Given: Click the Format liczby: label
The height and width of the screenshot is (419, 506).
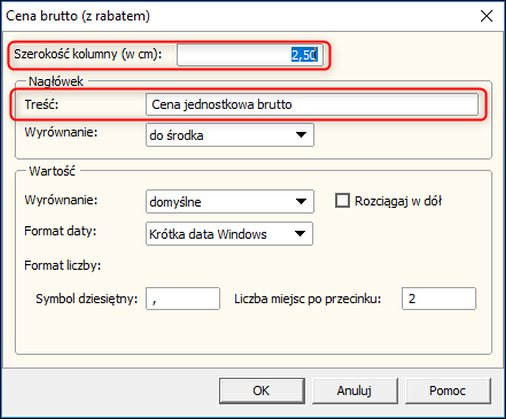Looking at the screenshot, I should pos(63,266).
